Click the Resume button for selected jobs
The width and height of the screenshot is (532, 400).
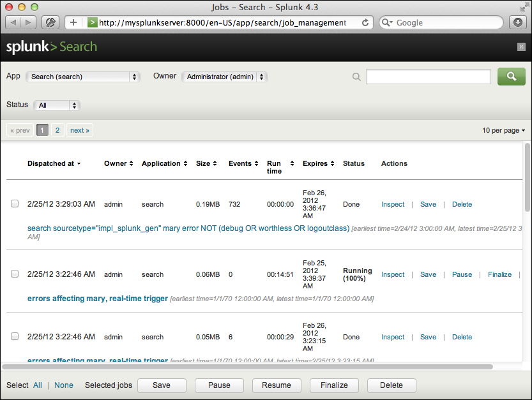pyautogui.click(x=277, y=385)
